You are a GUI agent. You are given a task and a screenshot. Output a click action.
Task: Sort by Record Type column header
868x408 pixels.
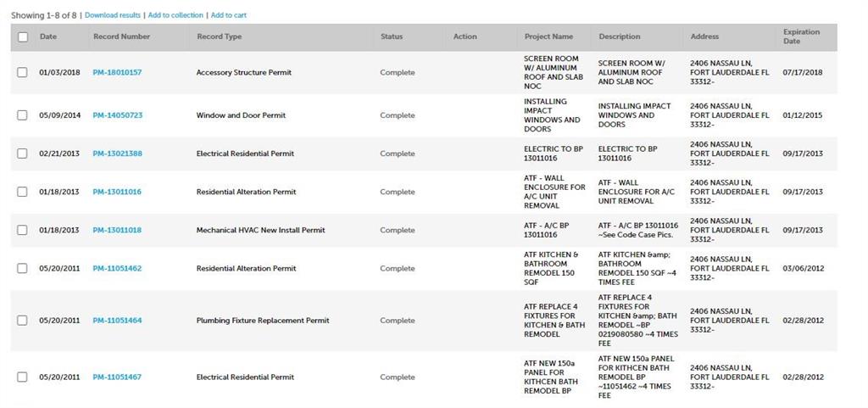[219, 36]
